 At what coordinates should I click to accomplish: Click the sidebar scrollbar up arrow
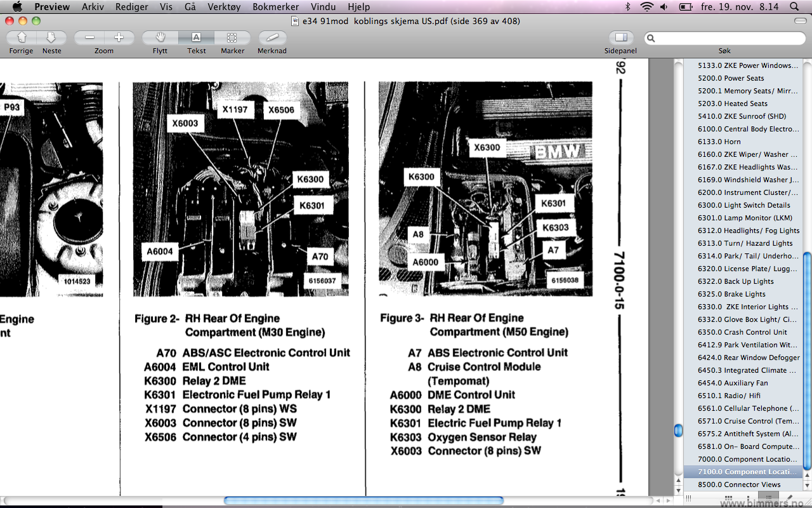pos(807,476)
